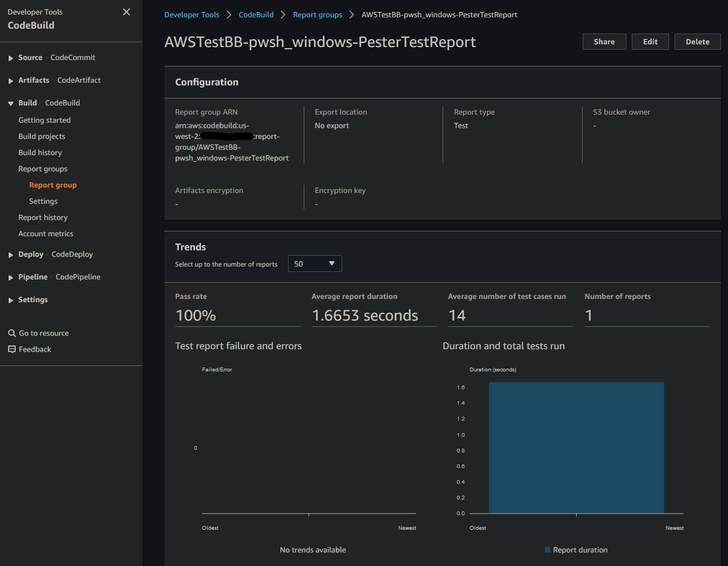This screenshot has width=728, height=566.
Task: Click the Feedback speech bubble icon
Action: 12,349
